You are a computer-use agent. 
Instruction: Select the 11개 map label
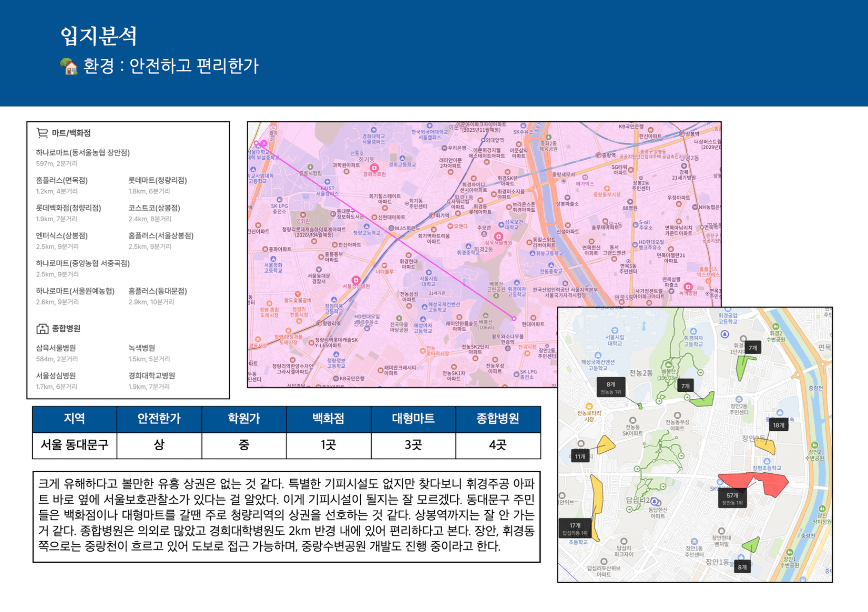pyautogui.click(x=580, y=456)
